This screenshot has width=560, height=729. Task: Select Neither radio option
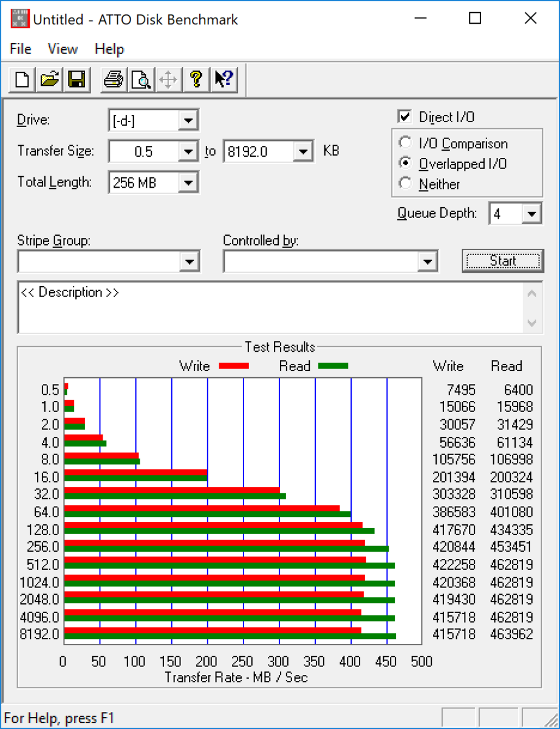(x=405, y=183)
